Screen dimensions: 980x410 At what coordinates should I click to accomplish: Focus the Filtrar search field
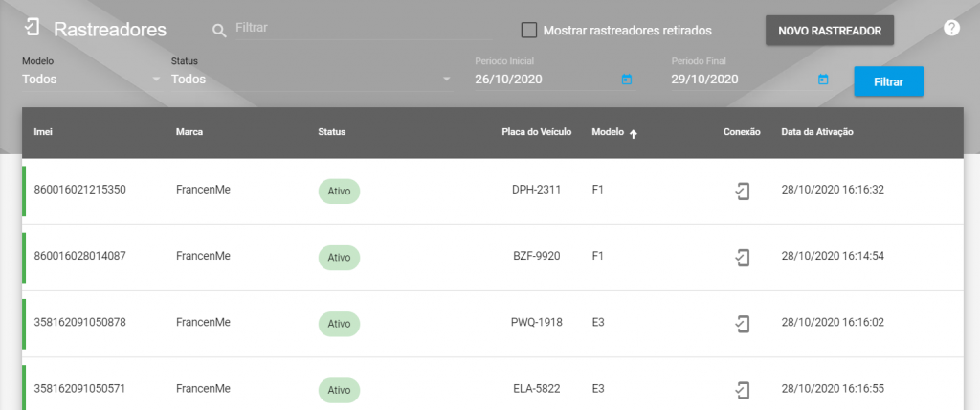(363, 29)
